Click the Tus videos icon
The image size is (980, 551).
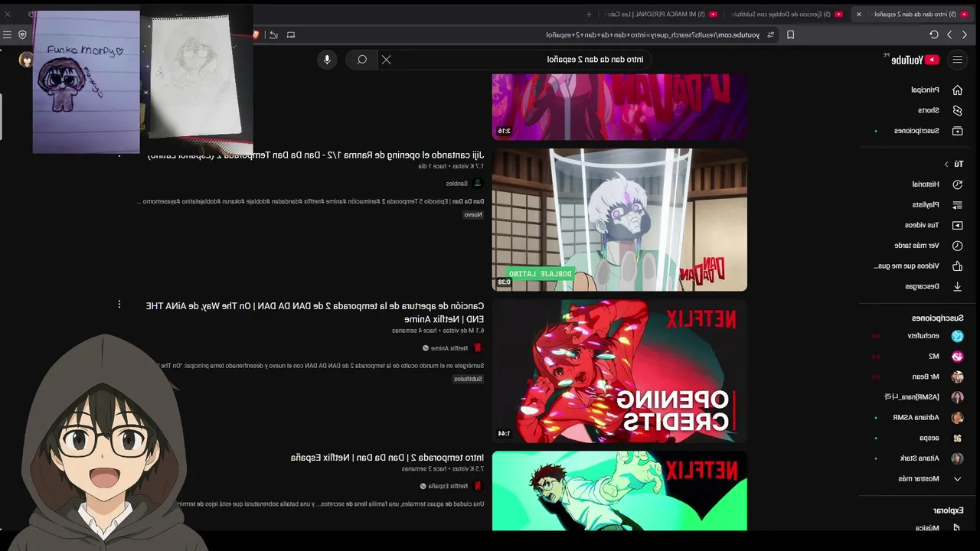point(957,226)
